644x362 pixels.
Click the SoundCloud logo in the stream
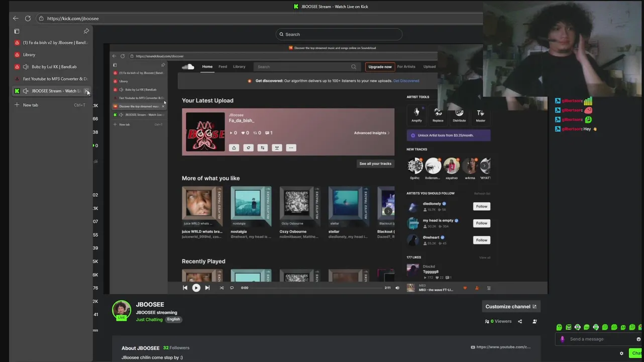(188, 67)
